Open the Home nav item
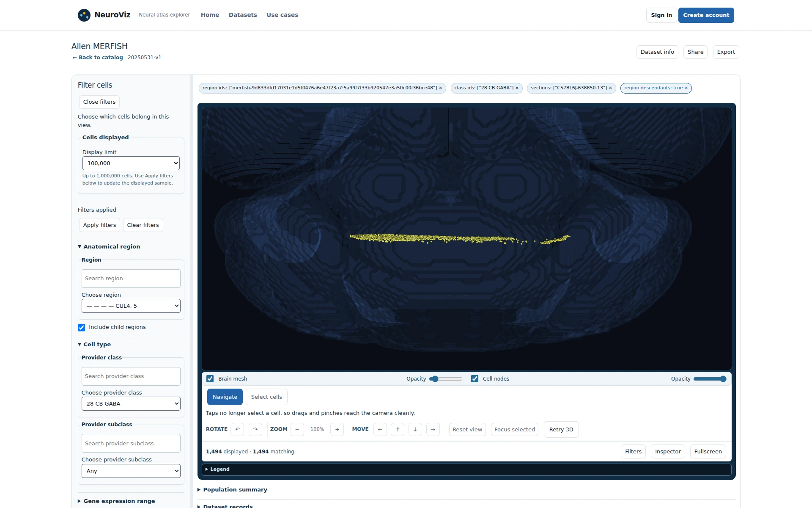The image size is (812, 508). point(210,15)
